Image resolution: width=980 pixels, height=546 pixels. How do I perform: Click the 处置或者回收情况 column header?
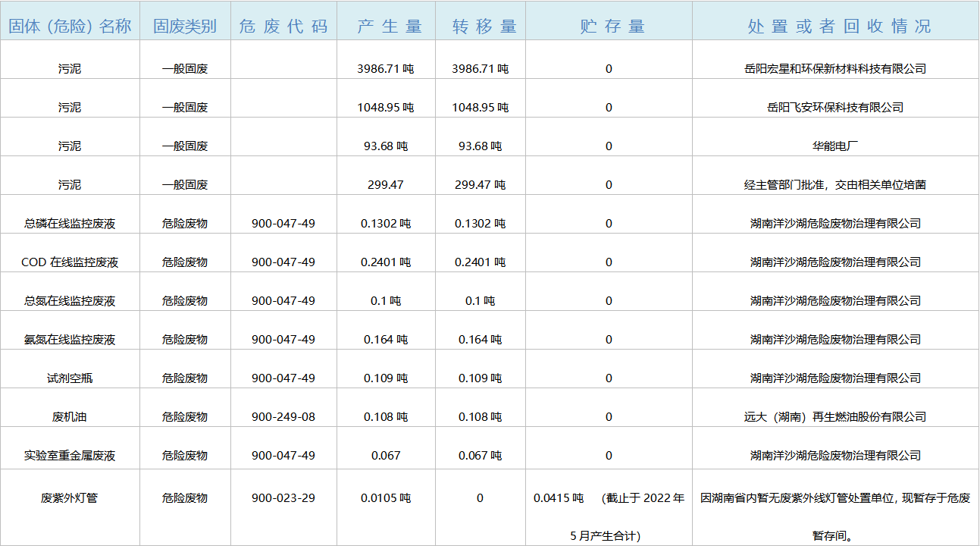coord(835,26)
